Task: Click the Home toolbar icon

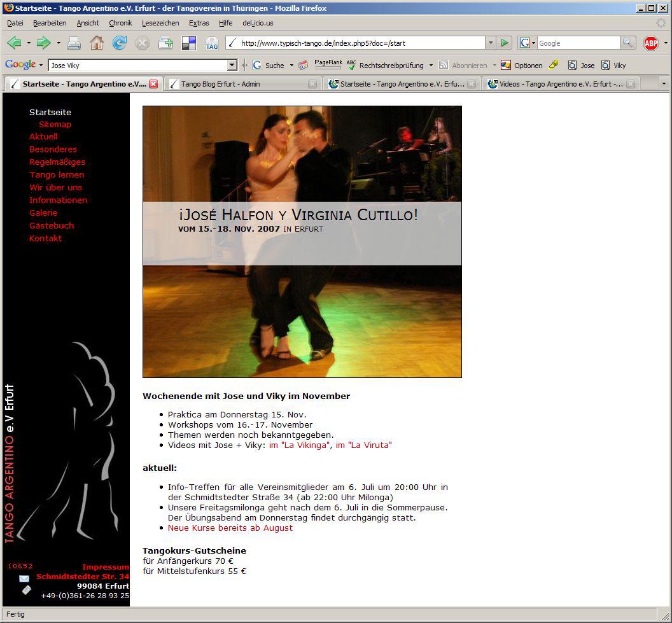Action: pyautogui.click(x=97, y=43)
